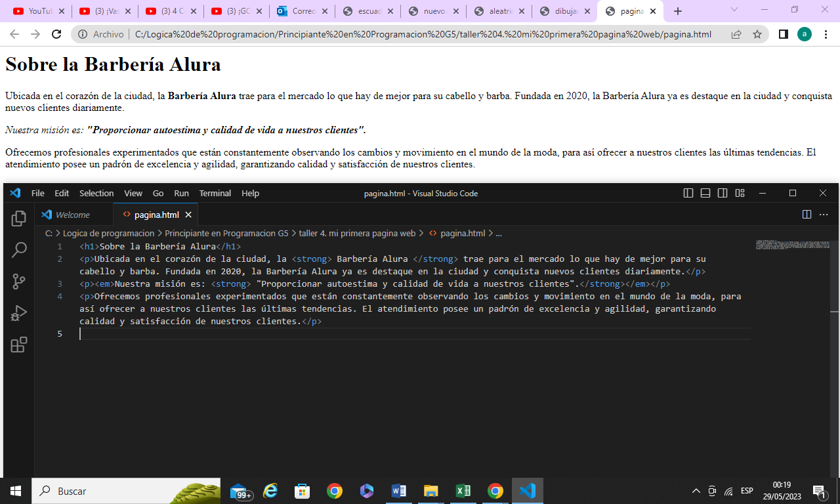Screen dimensions: 840x504
Task: Click line number 5 in editor
Action: pyautogui.click(x=59, y=333)
